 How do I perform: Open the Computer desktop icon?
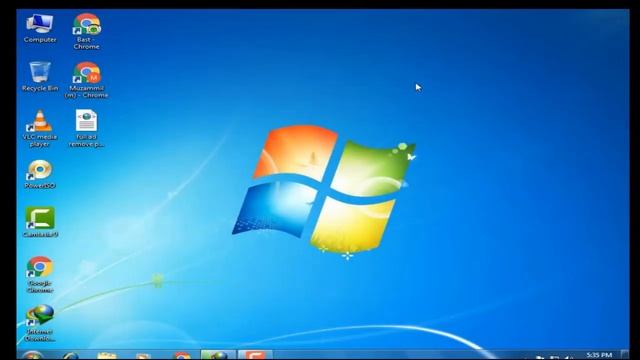click(40, 29)
